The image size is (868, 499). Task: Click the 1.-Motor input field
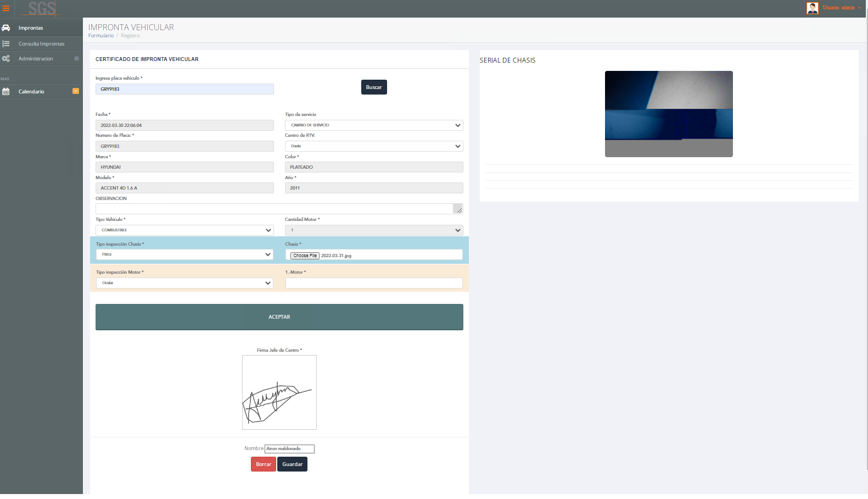373,283
